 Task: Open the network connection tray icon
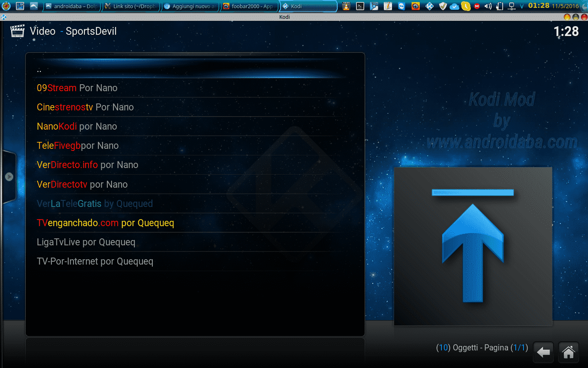point(512,6)
